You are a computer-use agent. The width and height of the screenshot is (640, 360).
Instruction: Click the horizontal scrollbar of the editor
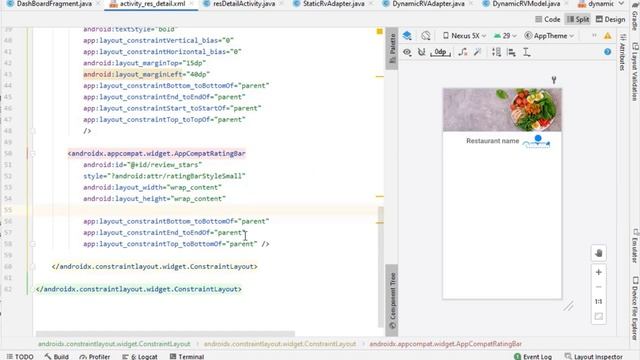pyautogui.click(x=165, y=334)
